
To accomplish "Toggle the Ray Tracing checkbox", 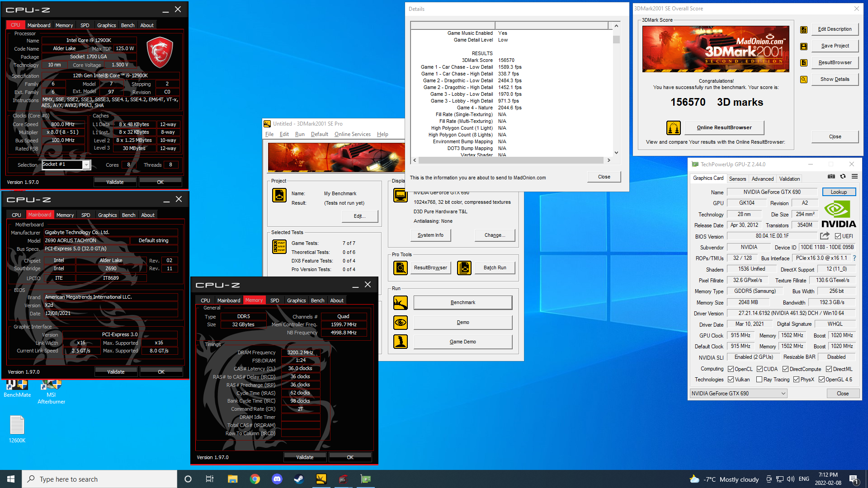I will tap(759, 380).
